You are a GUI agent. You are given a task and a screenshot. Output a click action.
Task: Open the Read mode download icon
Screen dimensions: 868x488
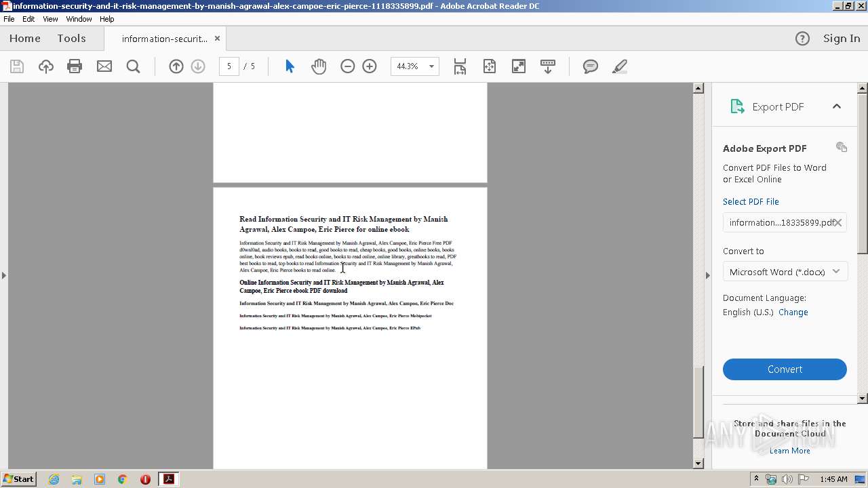pos(548,66)
